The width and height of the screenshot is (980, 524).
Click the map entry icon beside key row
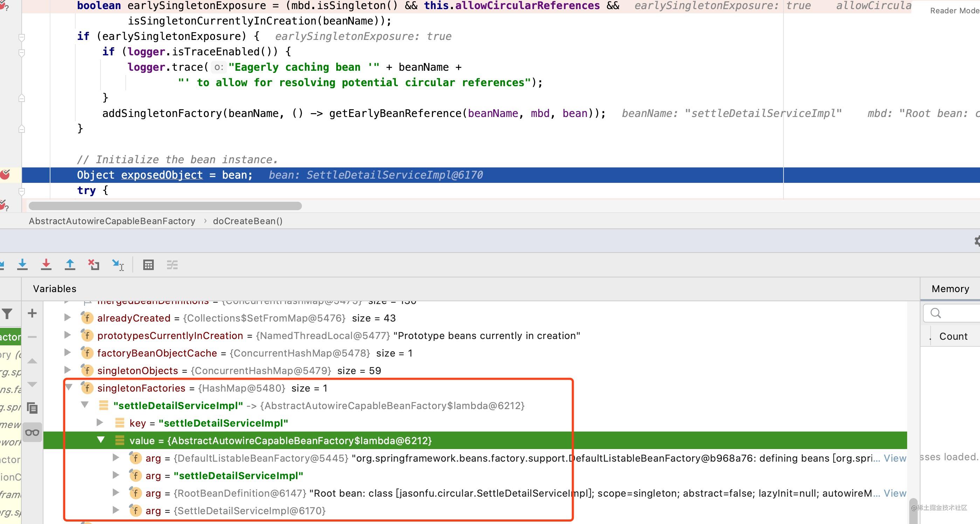click(x=119, y=423)
